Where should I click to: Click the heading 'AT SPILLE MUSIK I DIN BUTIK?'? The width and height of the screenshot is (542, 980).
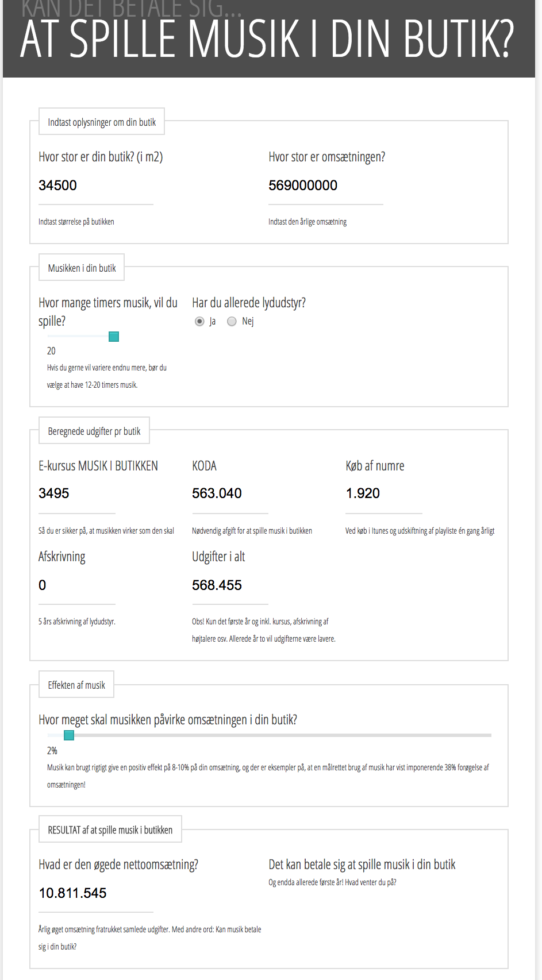(x=267, y=39)
